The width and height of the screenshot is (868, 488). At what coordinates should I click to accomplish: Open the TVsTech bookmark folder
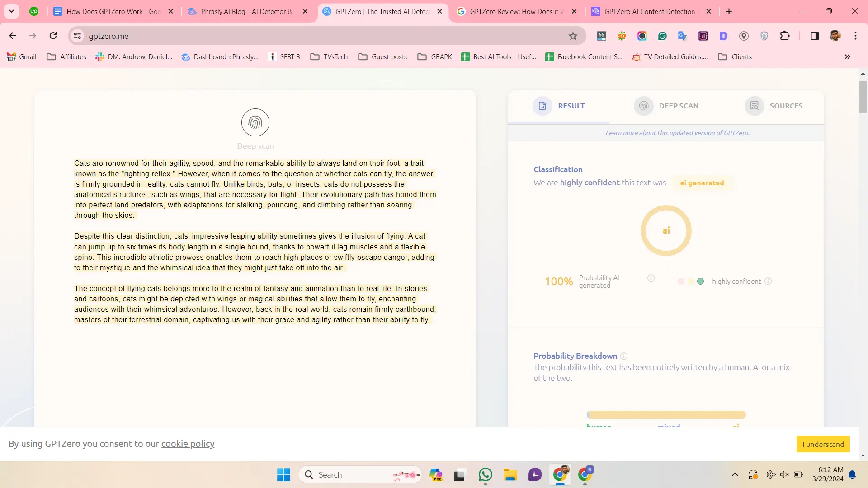tap(329, 57)
